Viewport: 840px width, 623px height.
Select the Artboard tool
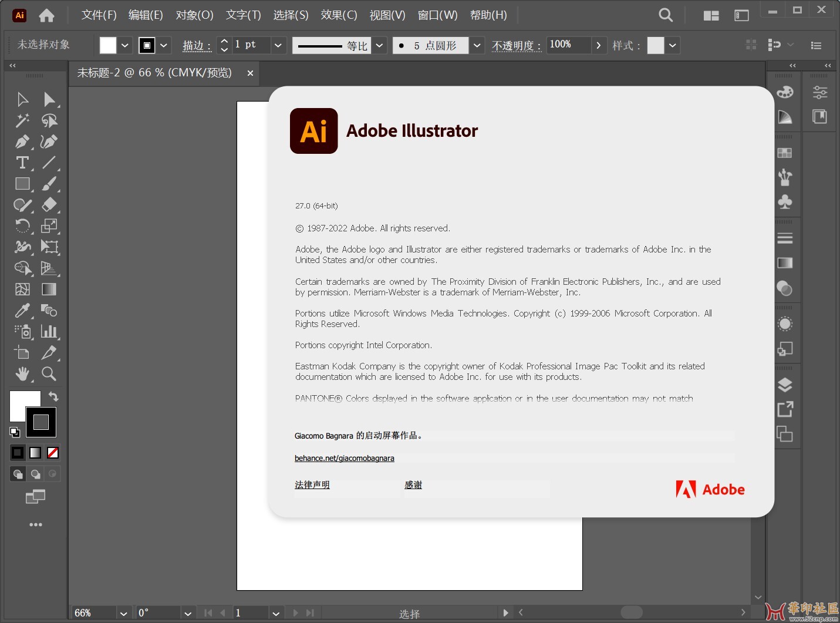[x=22, y=353]
